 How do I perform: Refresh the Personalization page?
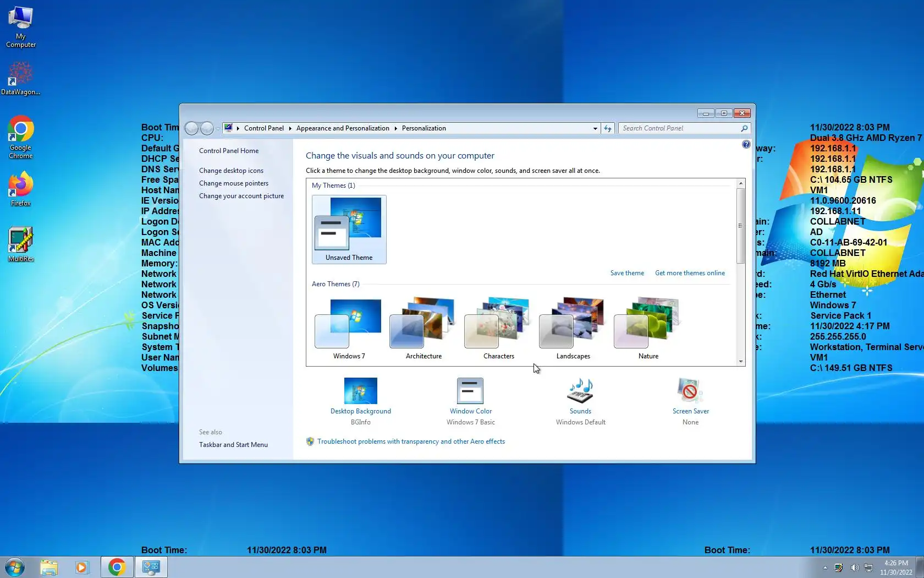[x=608, y=128]
